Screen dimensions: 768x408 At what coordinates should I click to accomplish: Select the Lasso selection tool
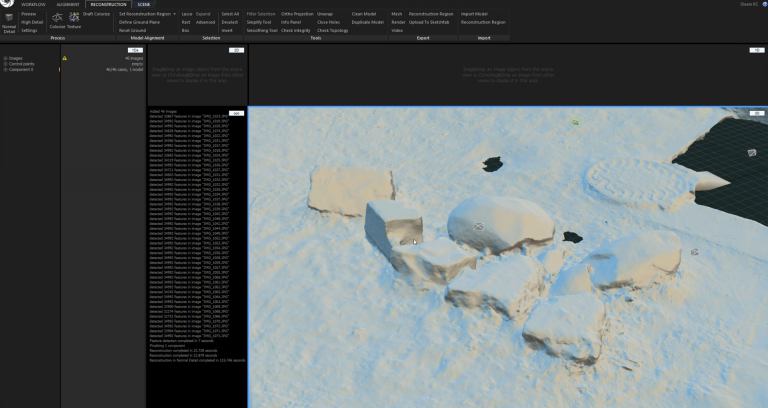click(x=187, y=14)
